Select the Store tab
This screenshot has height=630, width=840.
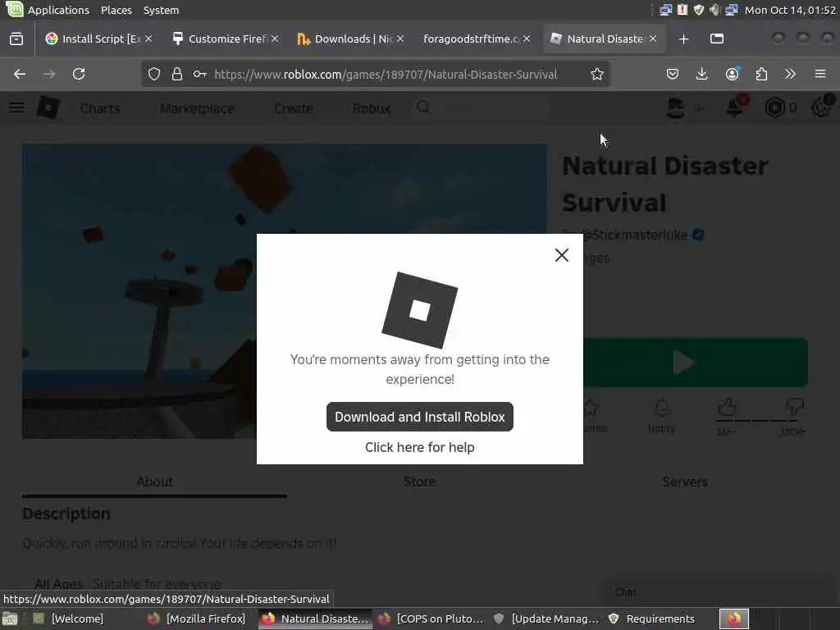(419, 482)
